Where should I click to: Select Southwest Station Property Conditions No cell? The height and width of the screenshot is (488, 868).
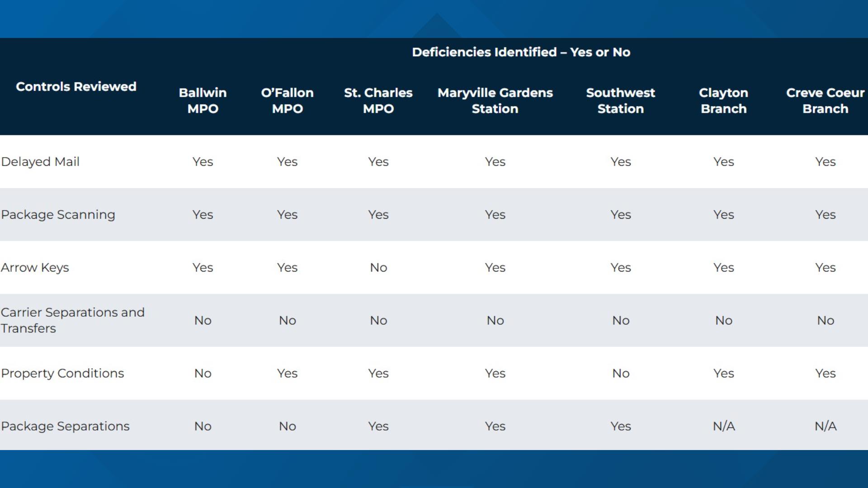[621, 373]
